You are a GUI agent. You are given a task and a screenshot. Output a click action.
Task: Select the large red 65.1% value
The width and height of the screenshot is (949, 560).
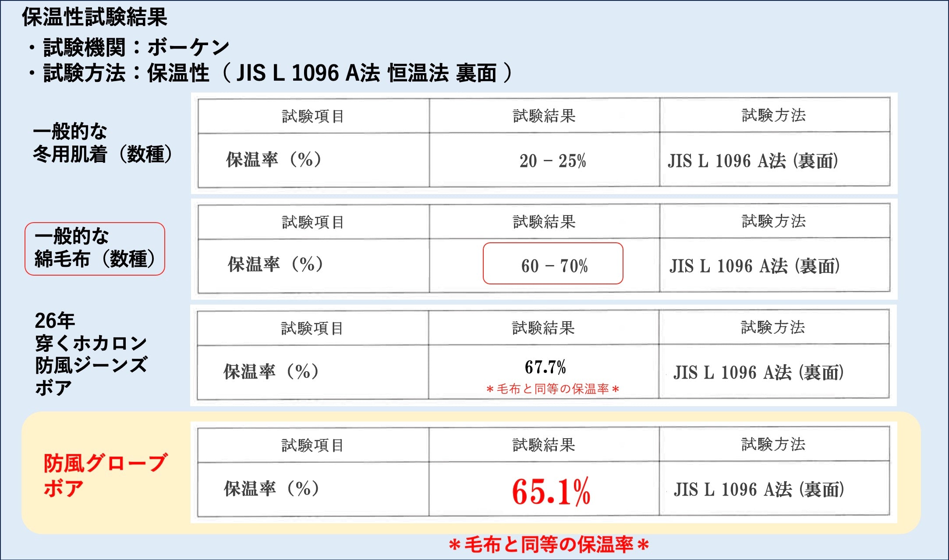click(551, 492)
